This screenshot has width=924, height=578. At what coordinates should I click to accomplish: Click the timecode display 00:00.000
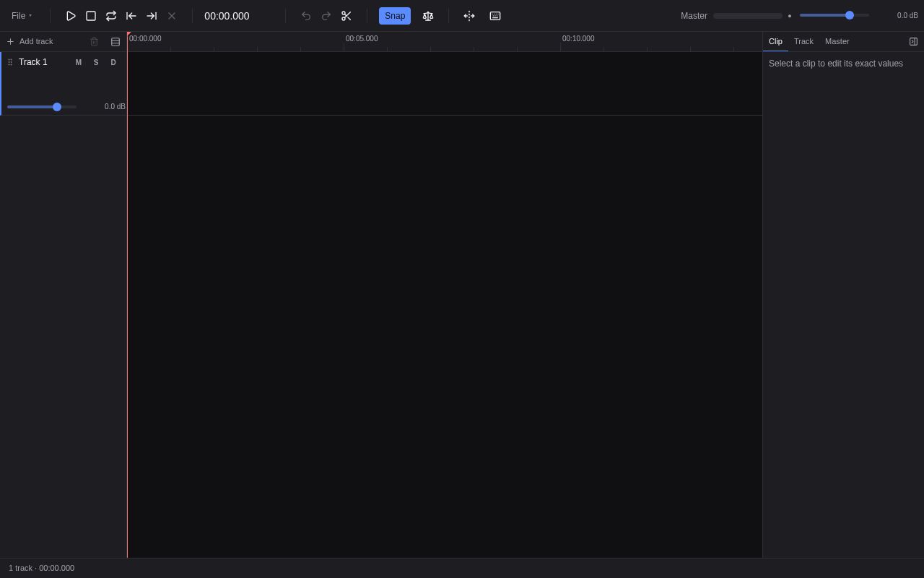(227, 16)
